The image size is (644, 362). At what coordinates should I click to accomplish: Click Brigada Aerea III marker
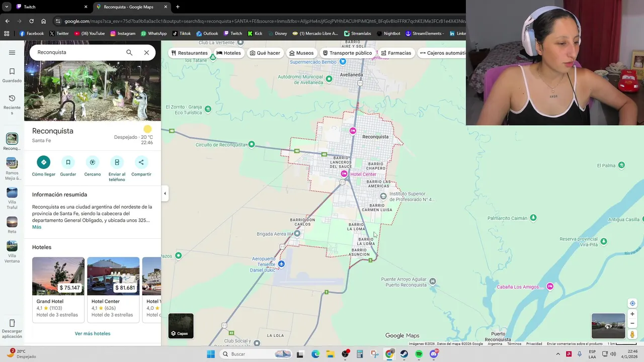pyautogui.click(x=297, y=233)
